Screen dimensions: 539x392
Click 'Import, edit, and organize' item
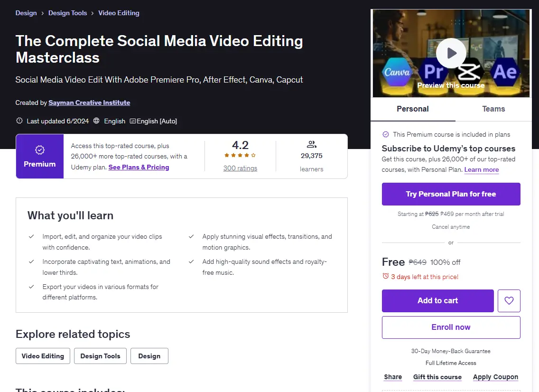point(102,242)
